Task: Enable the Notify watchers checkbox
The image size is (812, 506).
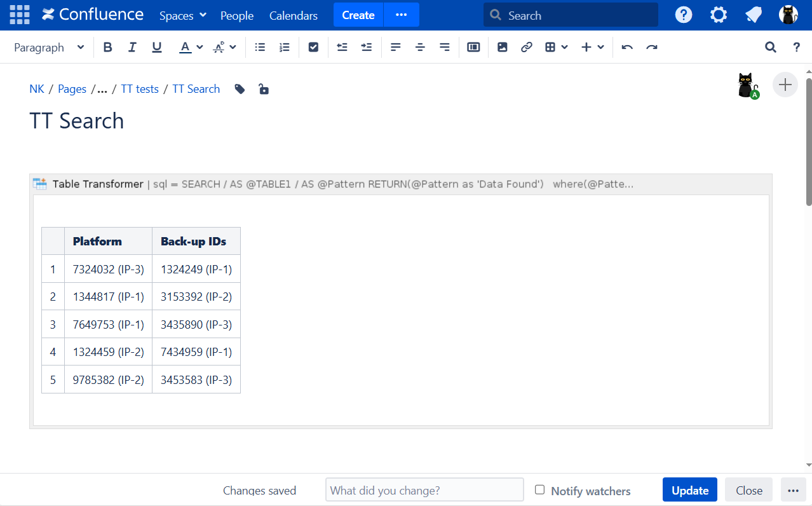Action: (539, 489)
